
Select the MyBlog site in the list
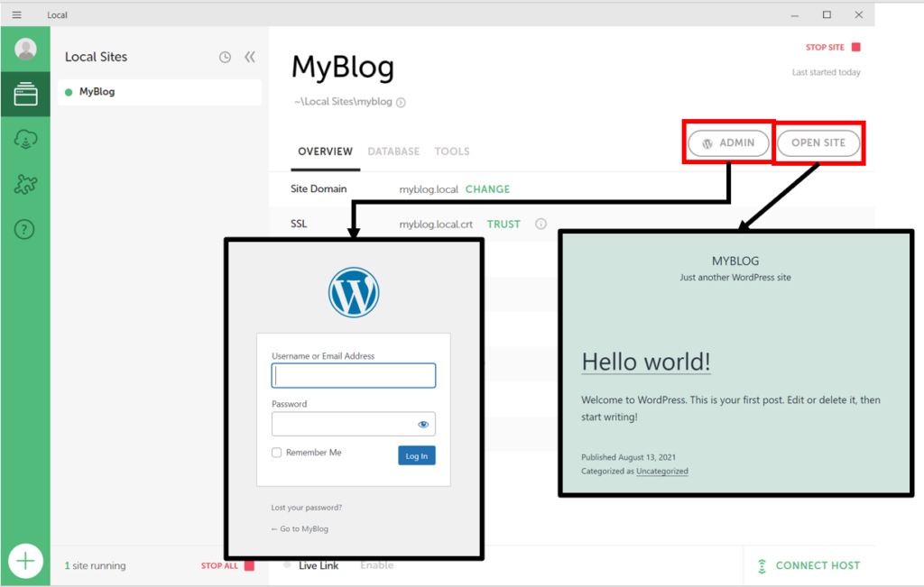[160, 92]
